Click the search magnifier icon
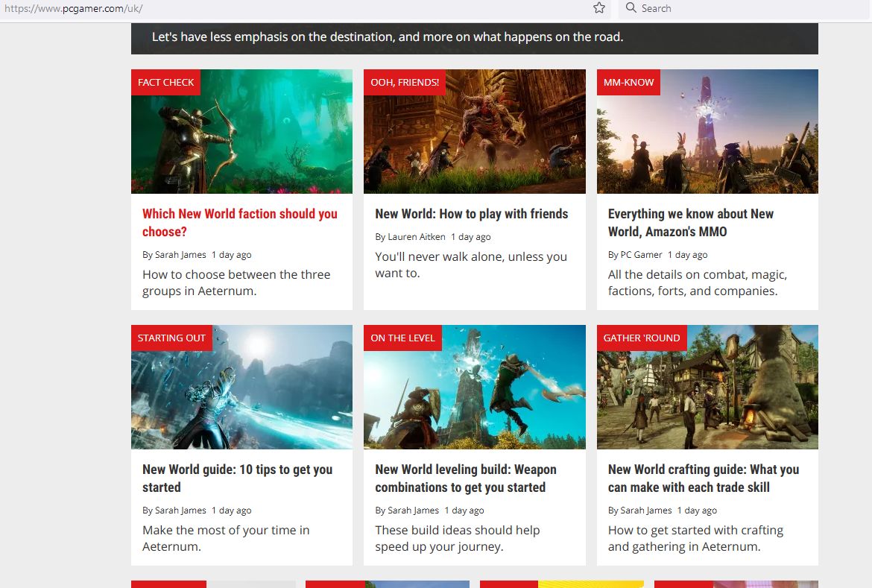Screen dimensions: 872x588 [x=631, y=7]
